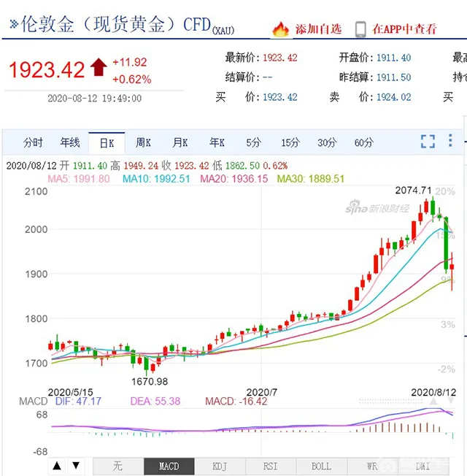
Task: Open 在APP中查看 link
Action: click(404, 29)
